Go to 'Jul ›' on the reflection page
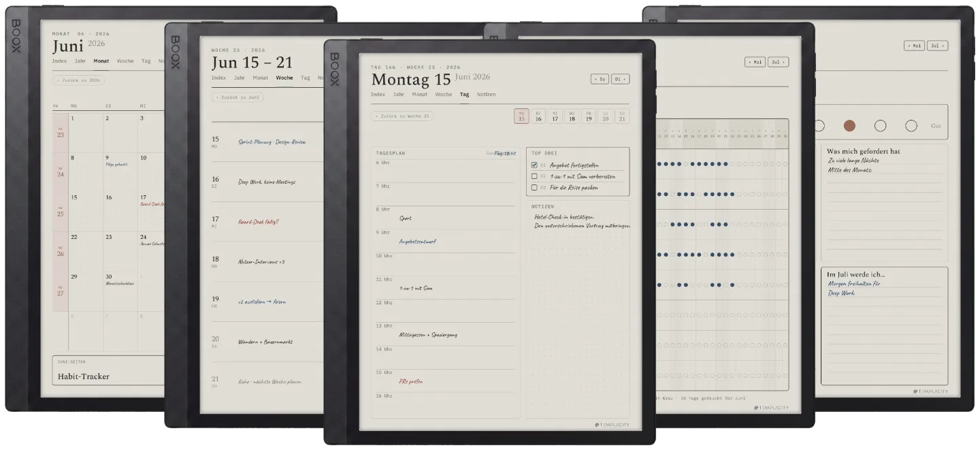The image size is (980, 450). [x=937, y=46]
